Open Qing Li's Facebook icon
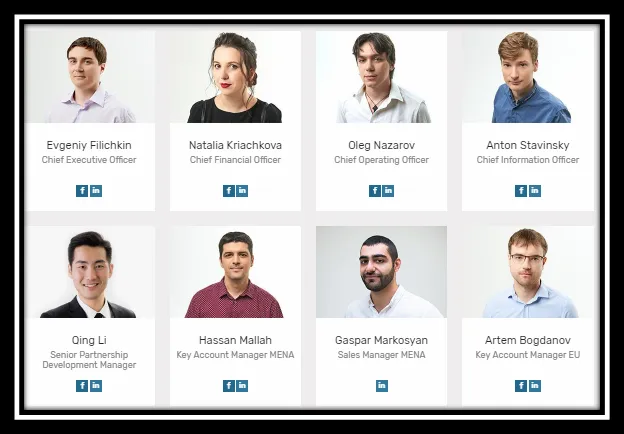The width and height of the screenshot is (624, 434). pos(82,386)
